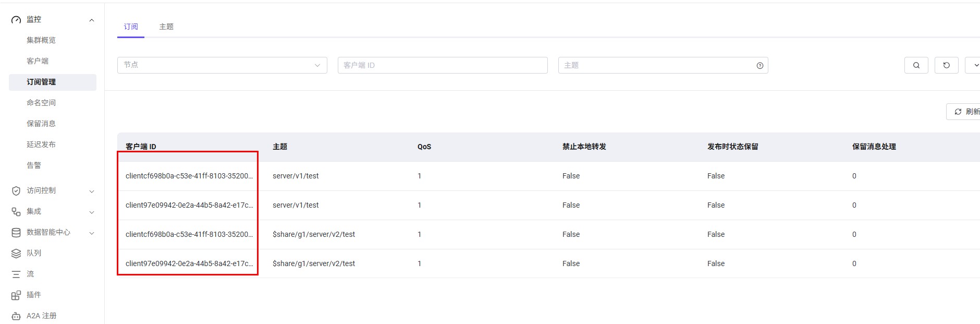Click the 客户端 ID column header
The image size is (980, 324).
(x=141, y=147)
